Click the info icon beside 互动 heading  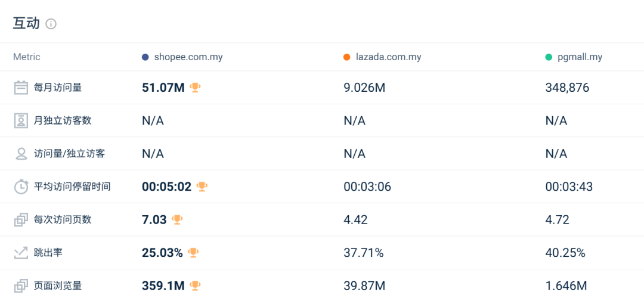click(51, 24)
